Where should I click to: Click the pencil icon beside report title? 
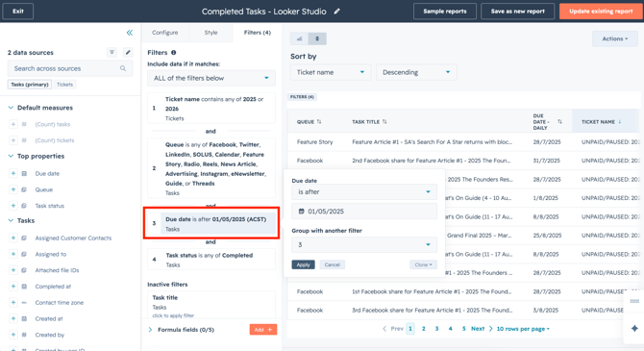pyautogui.click(x=336, y=12)
